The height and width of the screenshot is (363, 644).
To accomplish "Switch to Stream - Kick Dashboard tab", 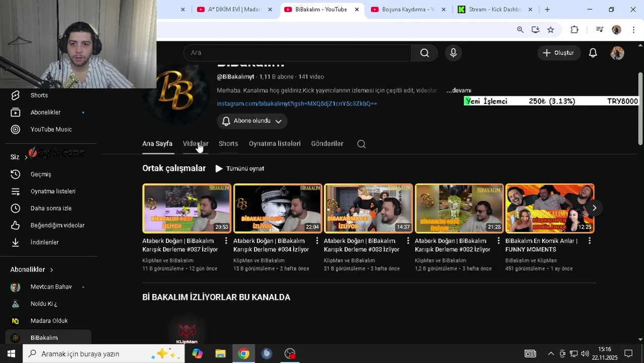I will [494, 9].
